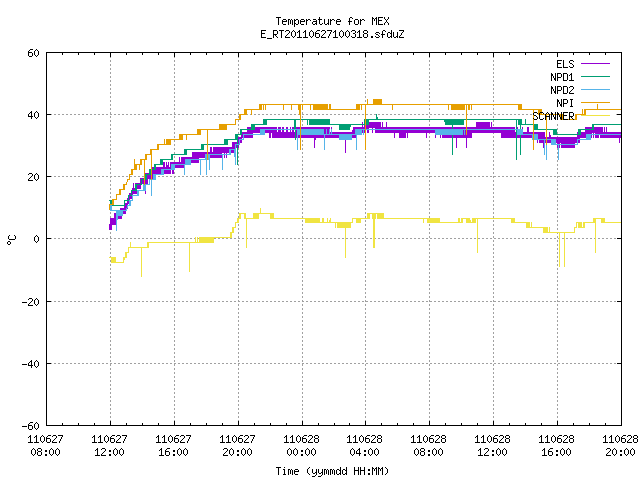The image size is (640, 480).
Task: Click the x-axis label 110628 16:00
Action: pos(557,446)
